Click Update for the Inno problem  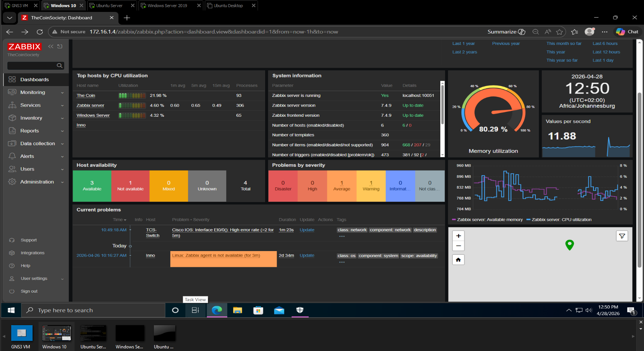point(307,255)
